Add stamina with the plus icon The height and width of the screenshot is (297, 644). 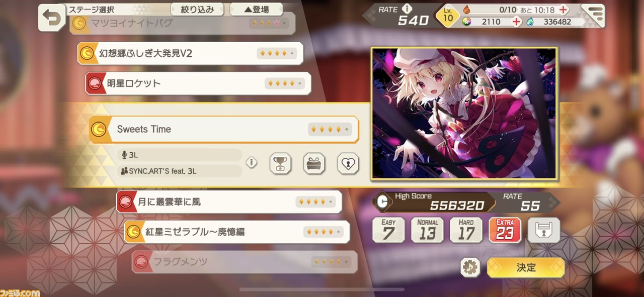[x=563, y=10]
